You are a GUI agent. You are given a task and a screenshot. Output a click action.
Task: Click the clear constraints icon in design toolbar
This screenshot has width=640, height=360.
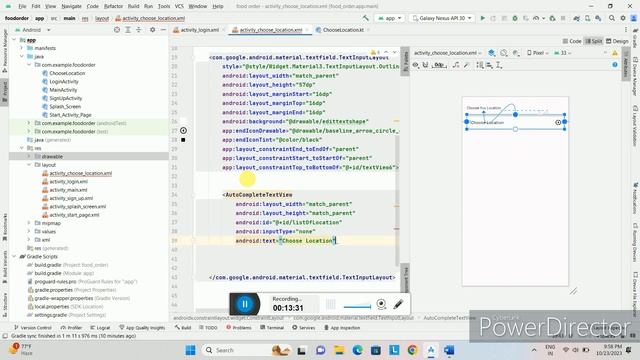coord(456,65)
